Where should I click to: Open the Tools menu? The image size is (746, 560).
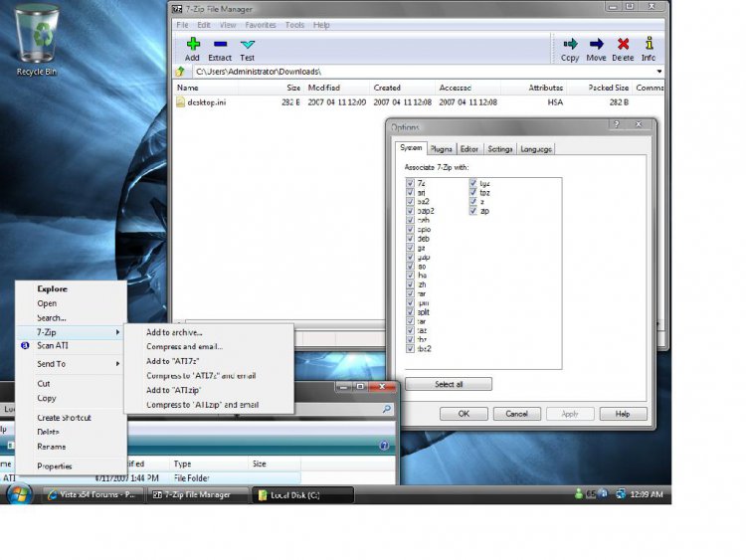[294, 25]
